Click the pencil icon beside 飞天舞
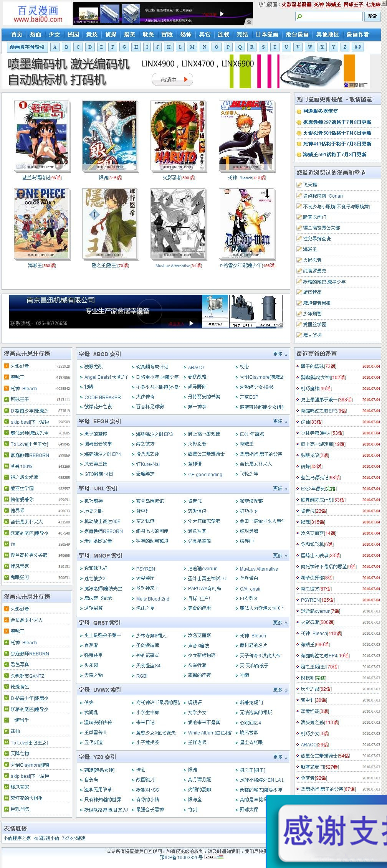 (x=299, y=185)
